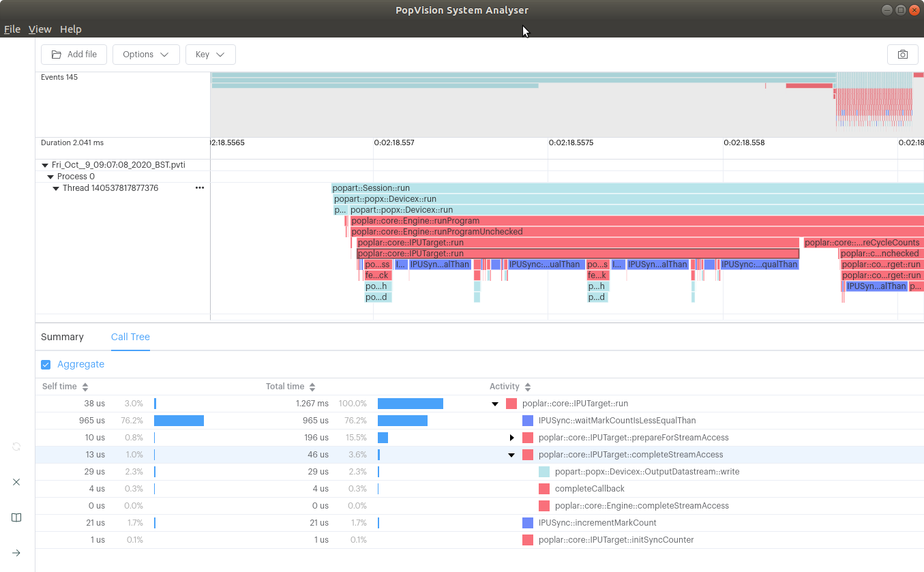Image resolution: width=924 pixels, height=572 pixels.
Task: Uncheck the Aggregate checkbox
Action: (46, 365)
